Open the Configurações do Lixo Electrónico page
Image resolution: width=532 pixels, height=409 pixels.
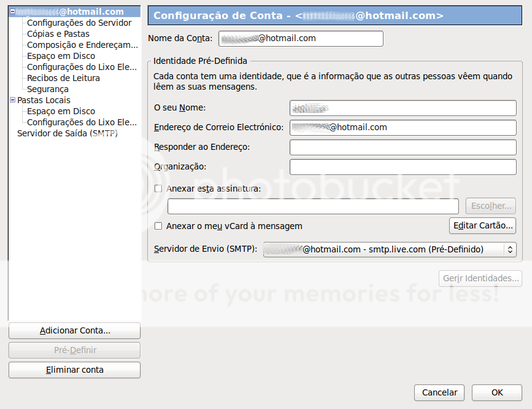[x=81, y=67]
